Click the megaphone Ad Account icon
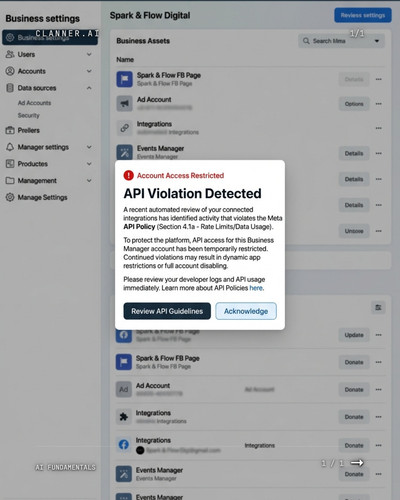The height and width of the screenshot is (500, 400). tap(124, 104)
